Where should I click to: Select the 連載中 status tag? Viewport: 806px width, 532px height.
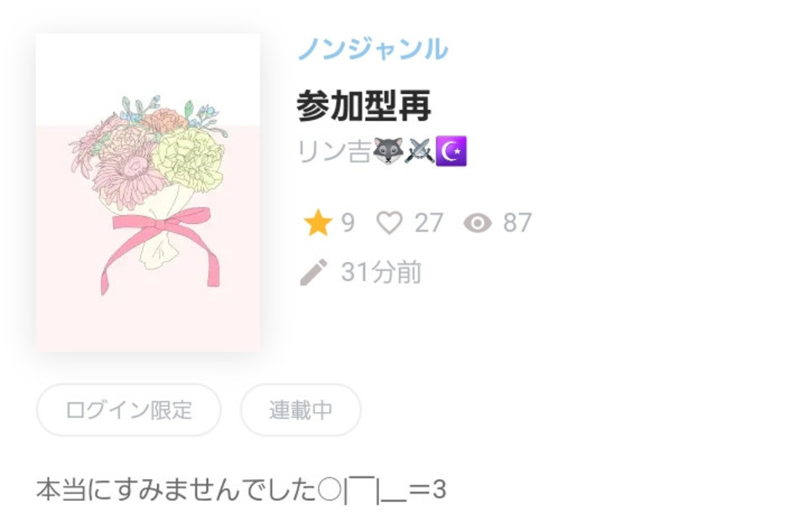[301, 409]
